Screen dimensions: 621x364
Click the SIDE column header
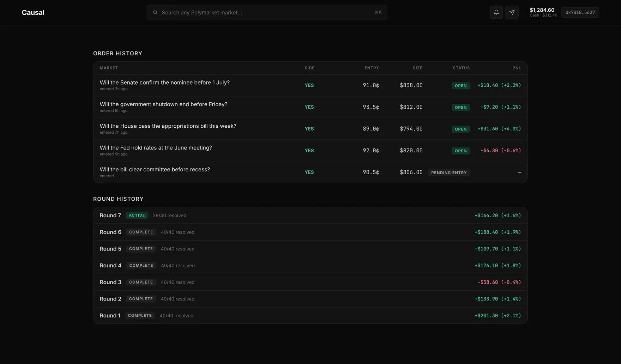(x=309, y=68)
